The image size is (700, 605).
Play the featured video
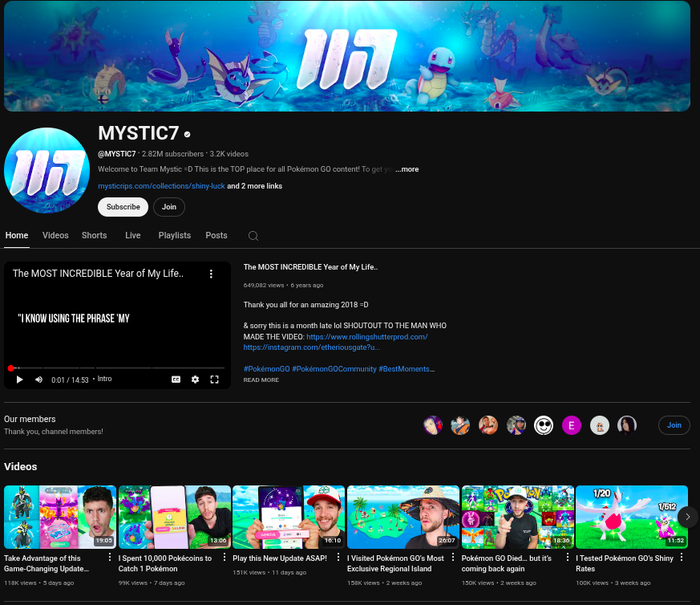coord(19,380)
